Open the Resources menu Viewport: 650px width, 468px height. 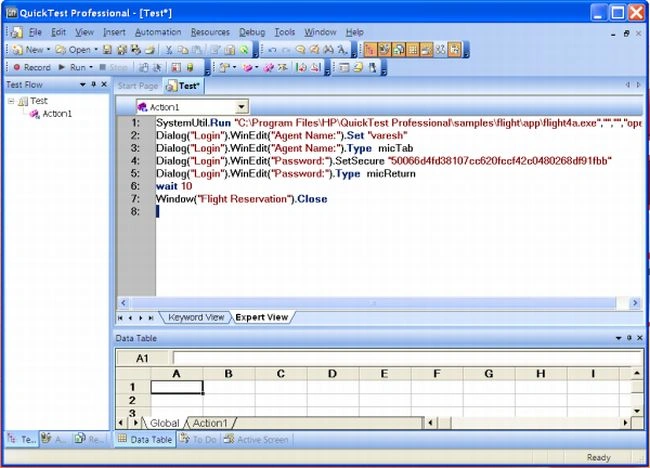[x=210, y=32]
